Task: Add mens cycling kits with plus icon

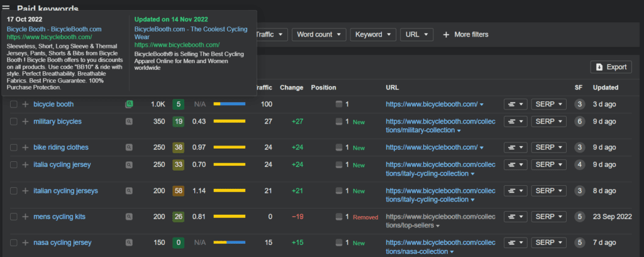Action: 25,217
